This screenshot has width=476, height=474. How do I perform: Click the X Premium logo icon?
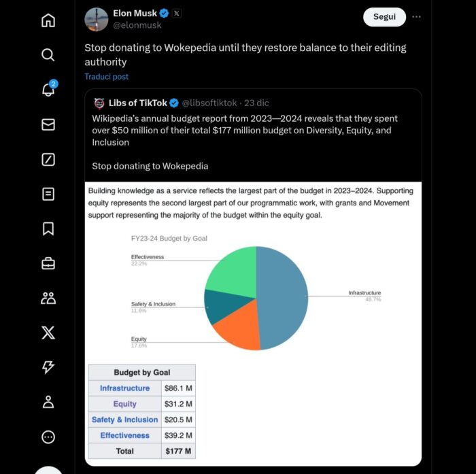[48, 333]
